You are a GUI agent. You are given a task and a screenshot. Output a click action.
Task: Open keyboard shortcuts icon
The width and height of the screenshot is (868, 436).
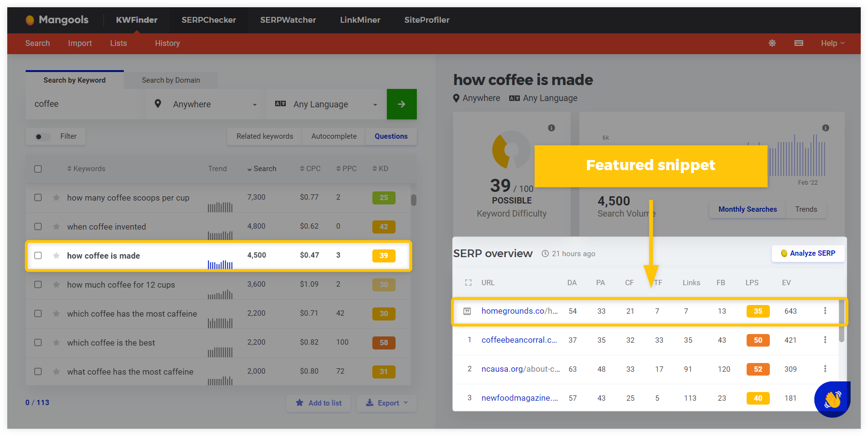799,43
